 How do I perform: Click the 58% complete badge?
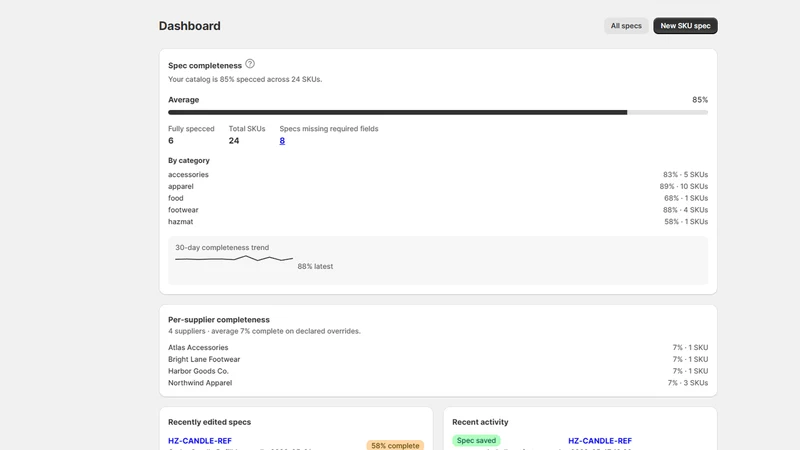click(395, 445)
